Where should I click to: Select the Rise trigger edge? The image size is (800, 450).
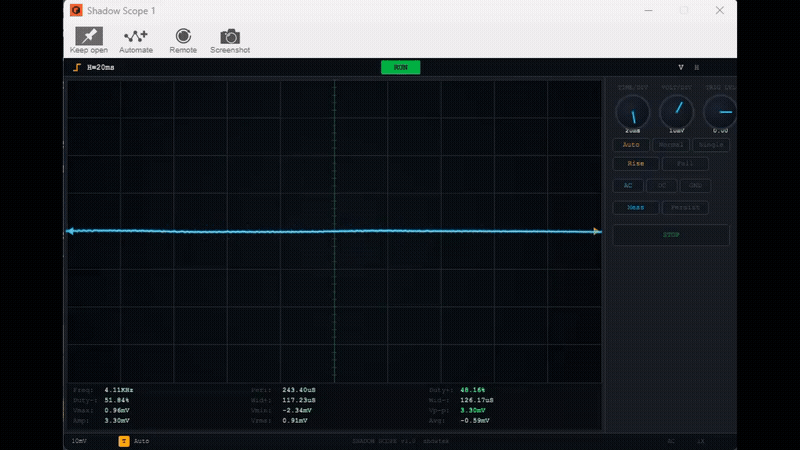pos(636,164)
